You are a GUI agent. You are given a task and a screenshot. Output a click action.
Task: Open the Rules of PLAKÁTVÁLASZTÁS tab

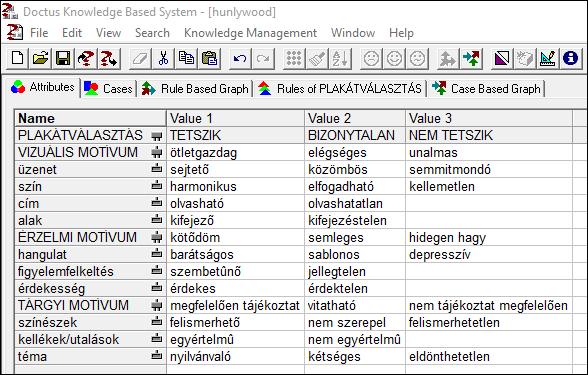[x=340, y=89]
